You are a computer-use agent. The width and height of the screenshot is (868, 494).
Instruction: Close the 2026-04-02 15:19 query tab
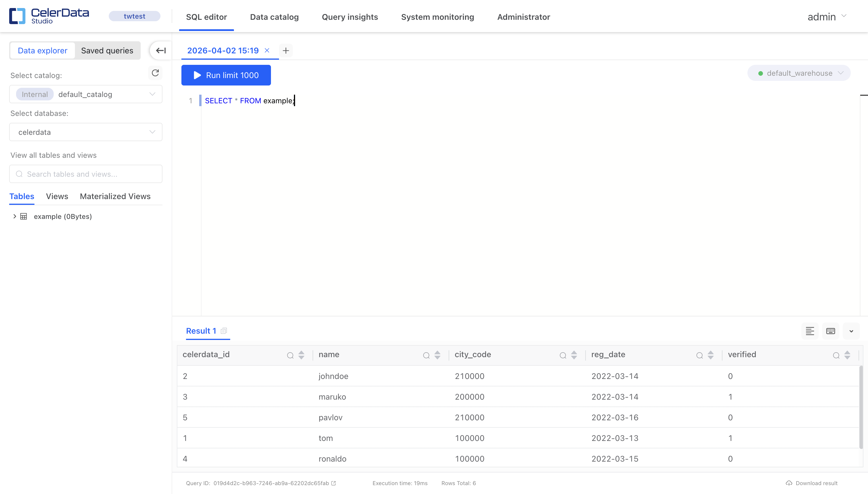point(267,50)
